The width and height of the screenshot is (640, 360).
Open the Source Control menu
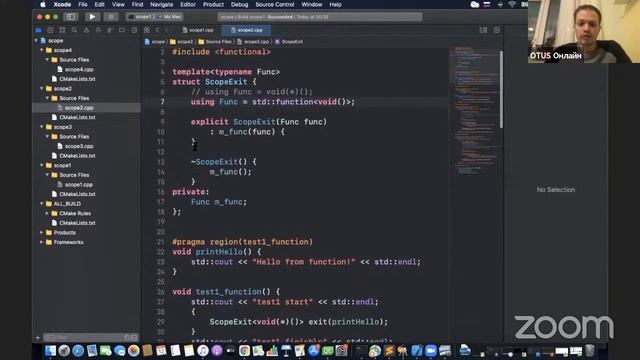[275, 4]
